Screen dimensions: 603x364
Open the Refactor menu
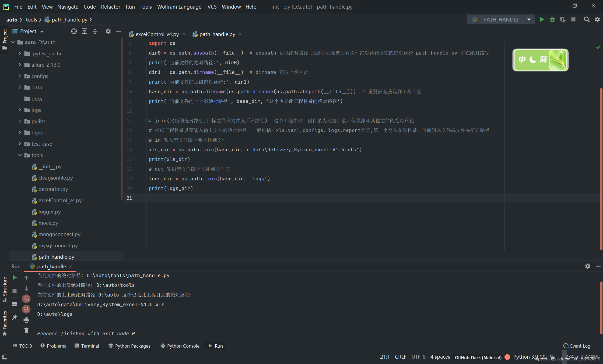click(x=110, y=7)
